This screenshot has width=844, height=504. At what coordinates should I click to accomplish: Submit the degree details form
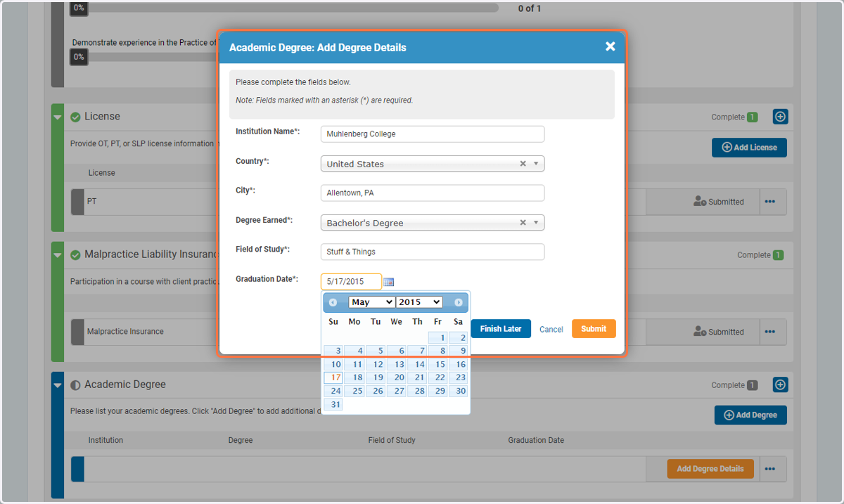pos(594,329)
